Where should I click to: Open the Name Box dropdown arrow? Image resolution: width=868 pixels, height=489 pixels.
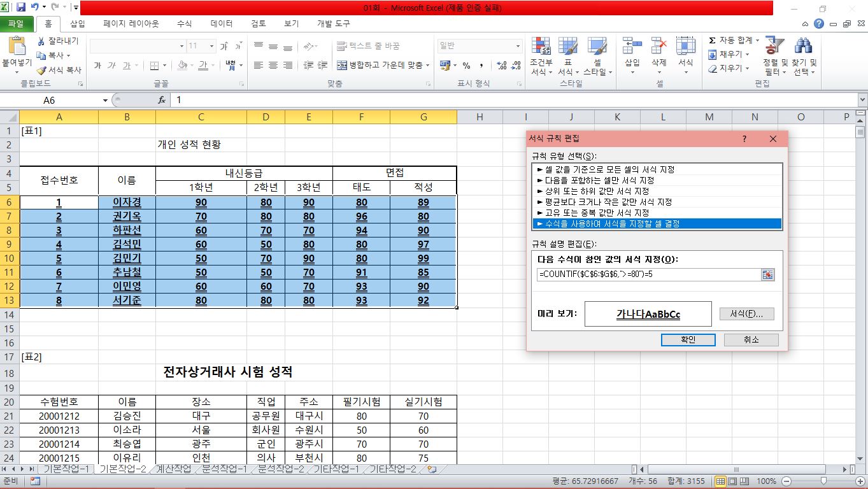[105, 101]
